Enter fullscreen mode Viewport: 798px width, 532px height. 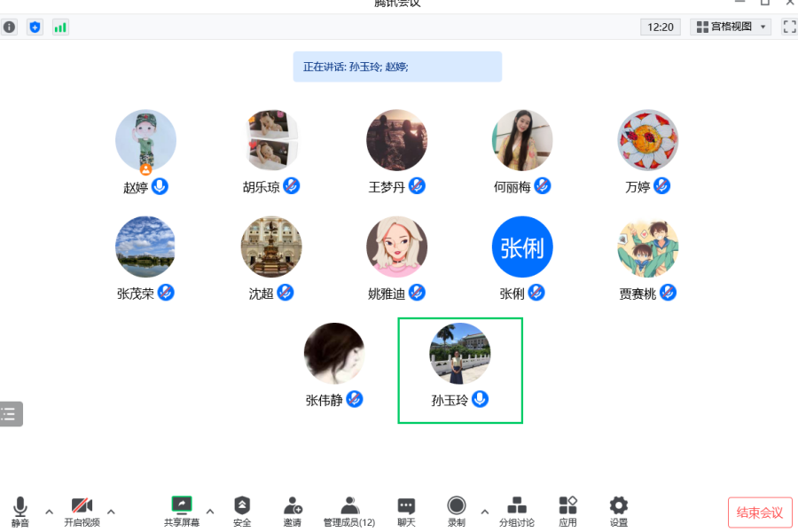[x=789, y=27]
